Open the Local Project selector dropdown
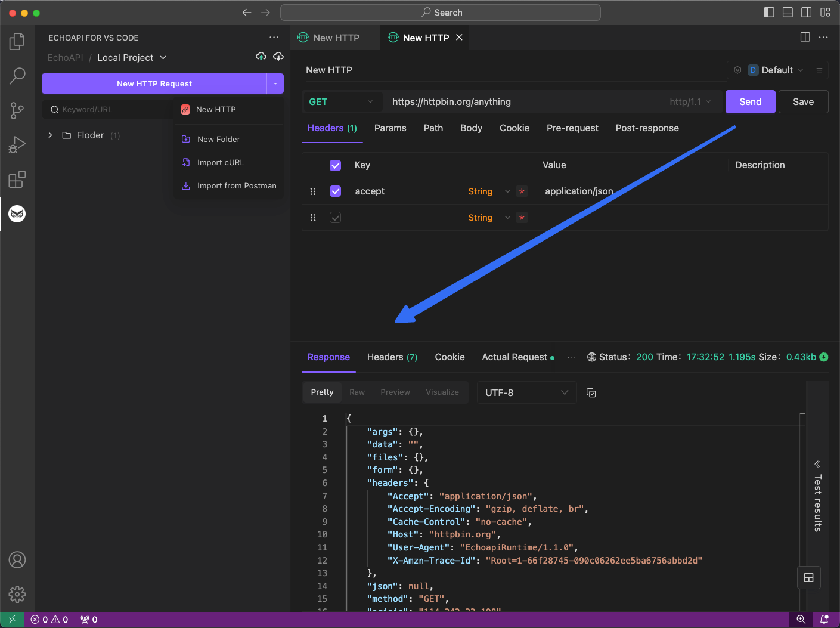The image size is (840, 628). pyautogui.click(x=132, y=57)
